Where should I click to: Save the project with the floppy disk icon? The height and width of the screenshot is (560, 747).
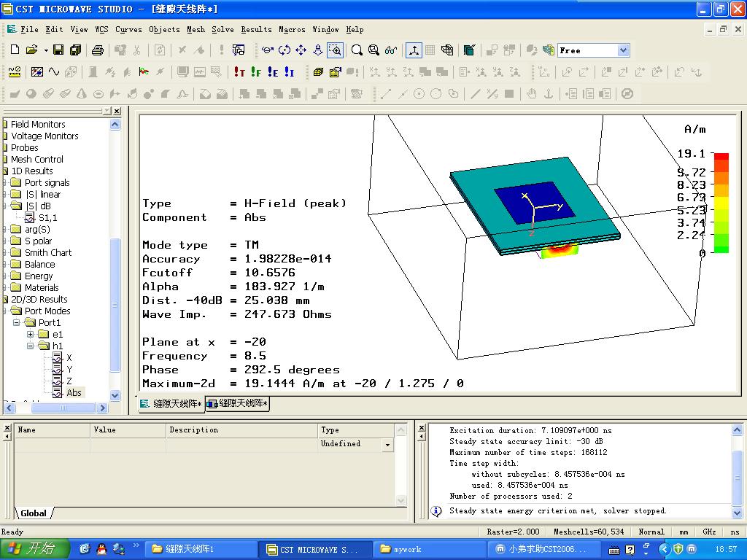(58, 50)
